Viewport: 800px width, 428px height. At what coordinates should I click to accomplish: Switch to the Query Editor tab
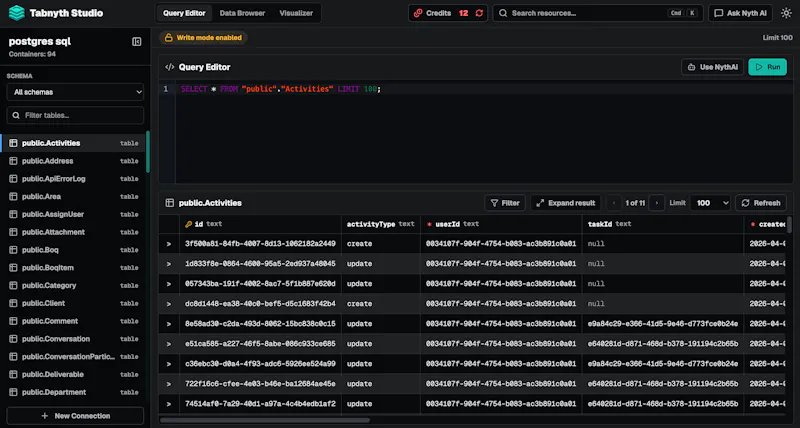[x=184, y=13]
